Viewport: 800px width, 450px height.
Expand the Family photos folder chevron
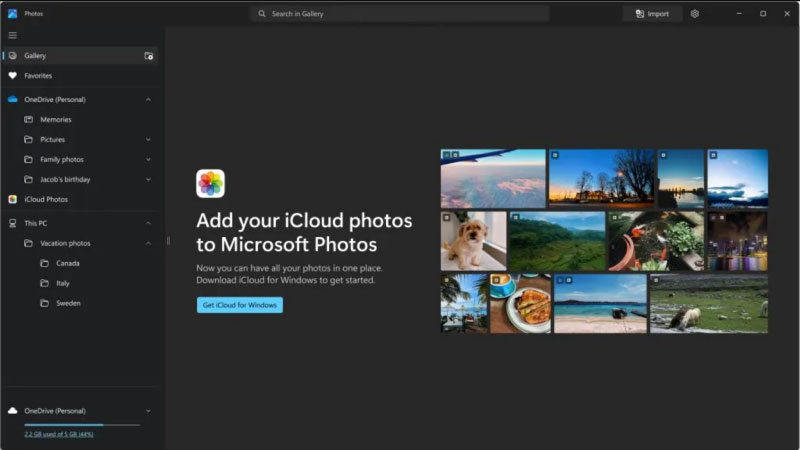[148, 160]
